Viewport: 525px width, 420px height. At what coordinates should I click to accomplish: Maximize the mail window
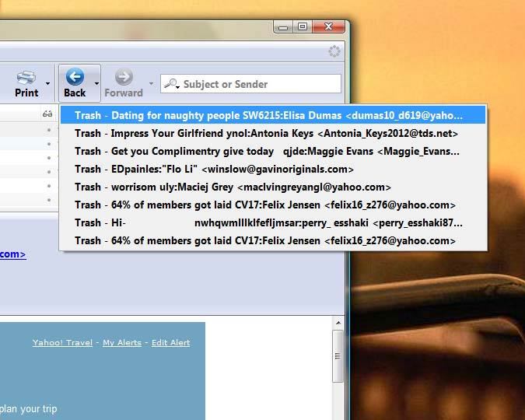click(x=303, y=26)
